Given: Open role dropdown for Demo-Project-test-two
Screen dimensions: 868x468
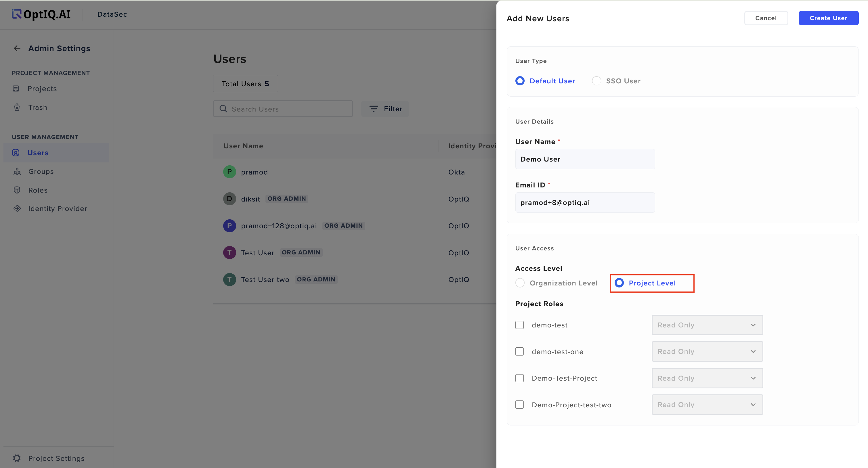Looking at the screenshot, I should 707,405.
